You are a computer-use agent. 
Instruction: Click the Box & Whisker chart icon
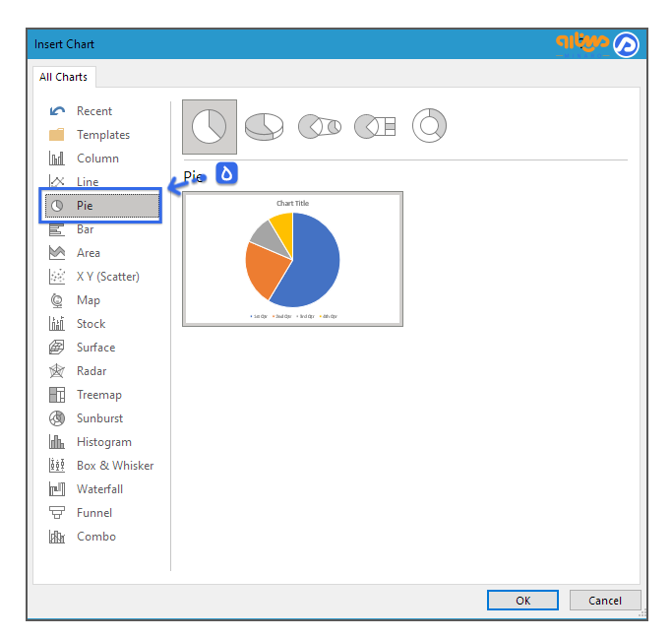click(56, 465)
